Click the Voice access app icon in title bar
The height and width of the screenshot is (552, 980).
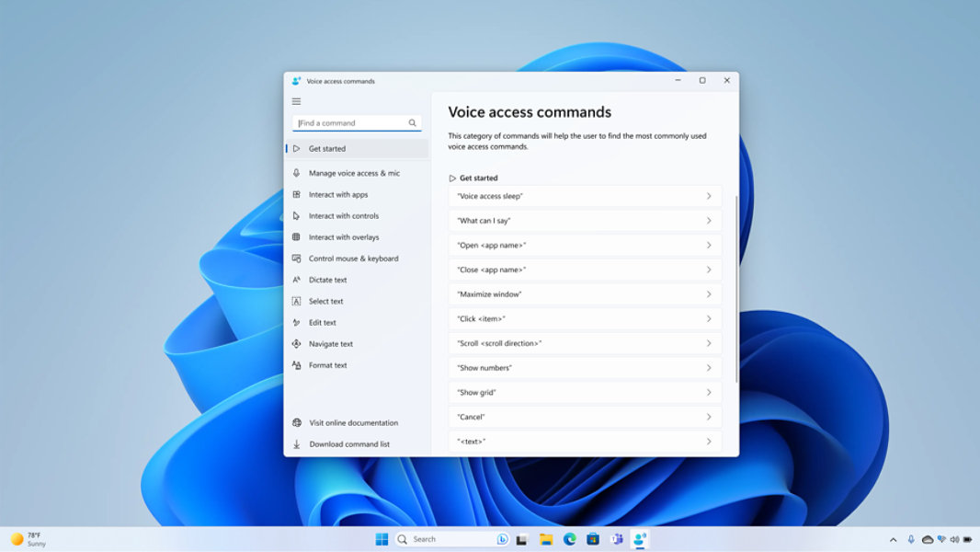coord(296,81)
